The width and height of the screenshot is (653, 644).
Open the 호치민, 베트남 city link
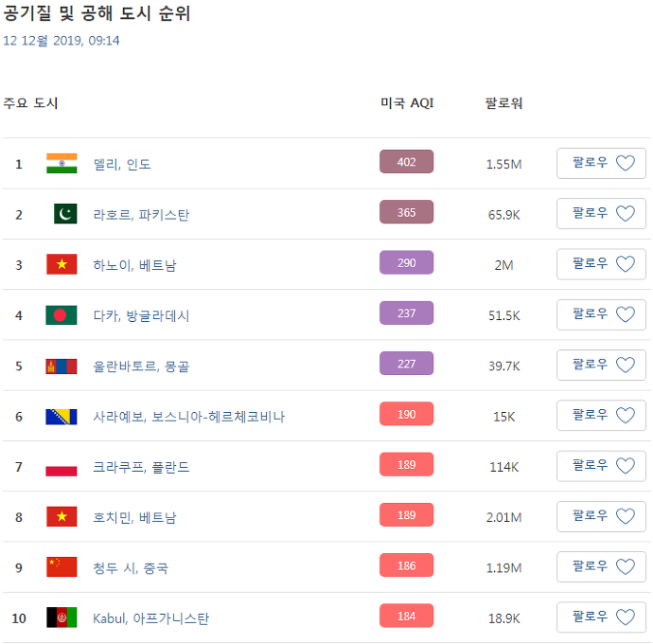point(134,518)
